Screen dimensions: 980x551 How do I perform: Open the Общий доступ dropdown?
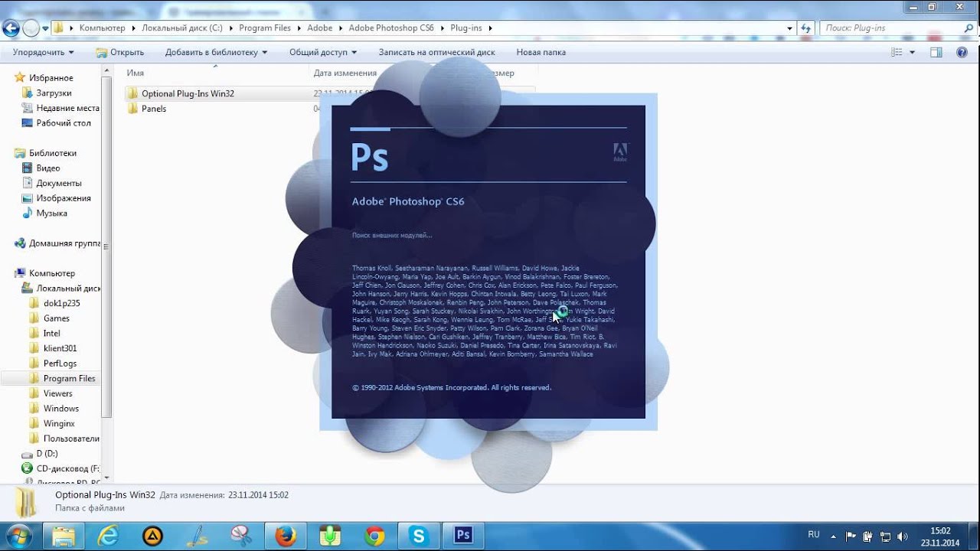coord(323,52)
